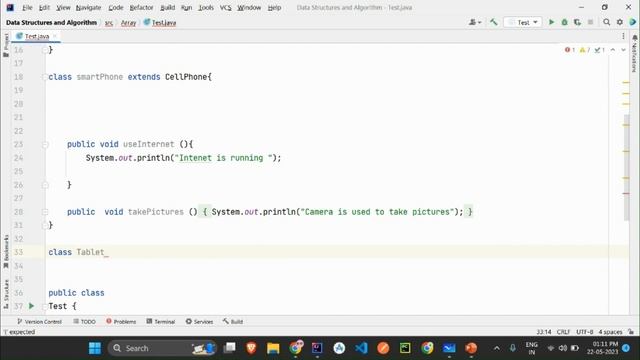Screen dimensions: 640x360
Task: Open the Version Control tool window
Action: tap(39, 322)
